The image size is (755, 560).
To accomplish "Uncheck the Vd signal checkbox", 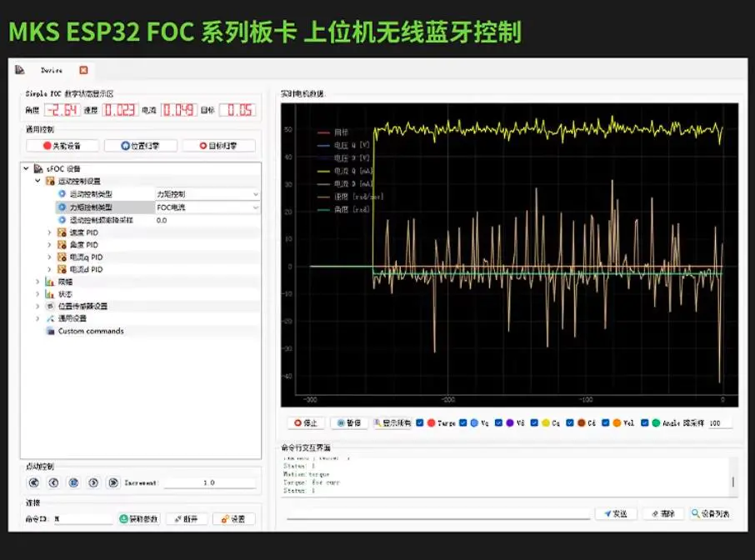I will 498,422.
